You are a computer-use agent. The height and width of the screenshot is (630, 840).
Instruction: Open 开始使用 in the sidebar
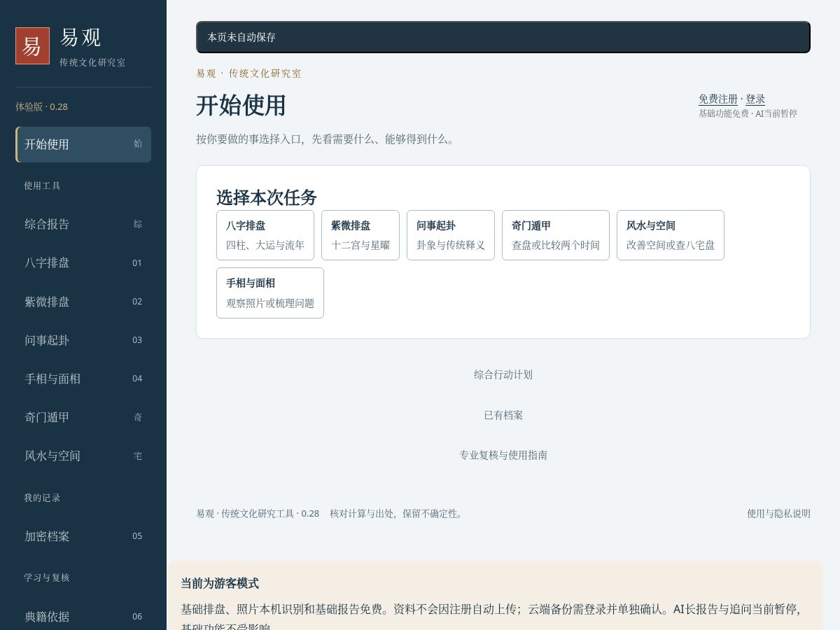click(83, 144)
